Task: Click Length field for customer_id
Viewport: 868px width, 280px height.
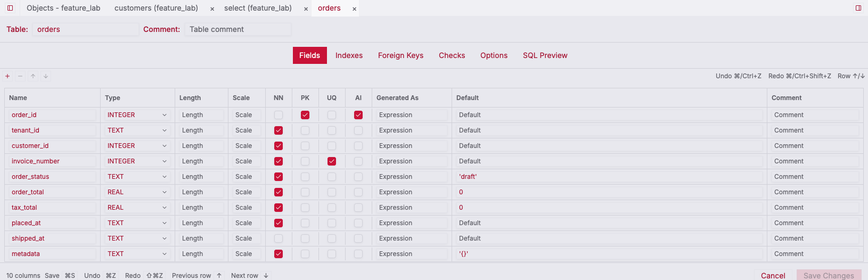Action: pos(201,146)
